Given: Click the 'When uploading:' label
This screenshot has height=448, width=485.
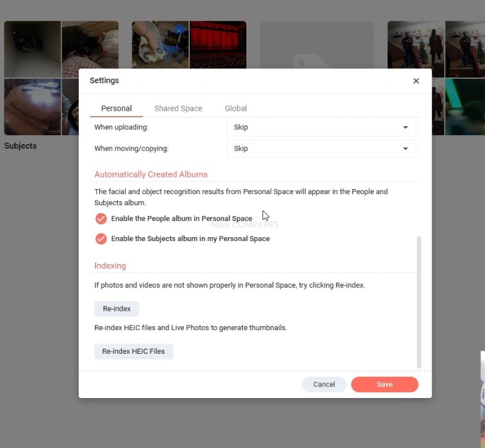Looking at the screenshot, I should pos(121,128).
